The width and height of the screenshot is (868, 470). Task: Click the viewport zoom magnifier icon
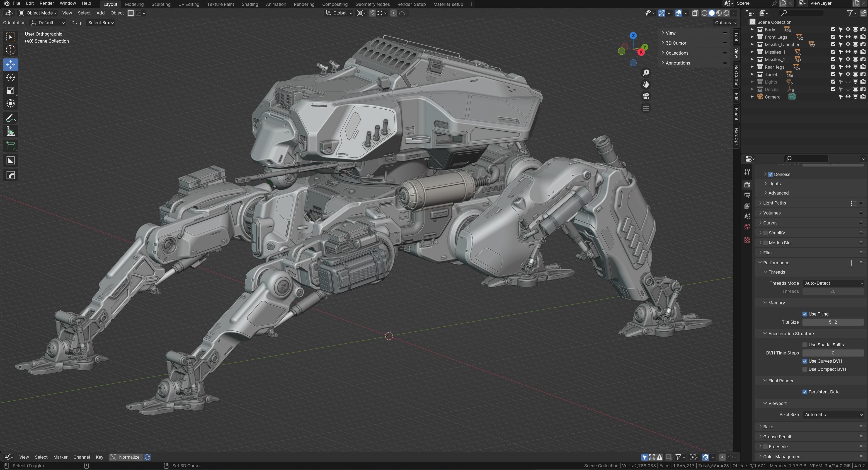coord(646,73)
